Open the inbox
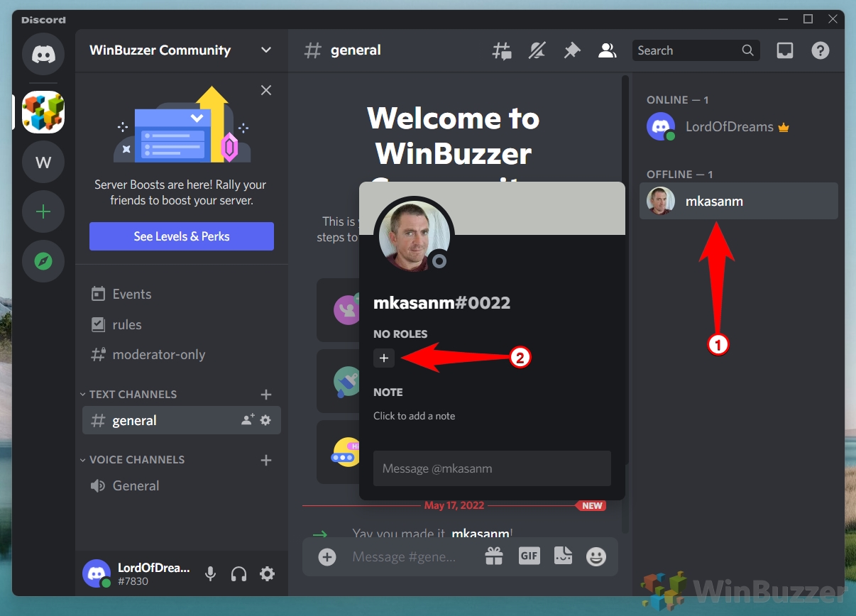856x616 pixels. coord(784,50)
